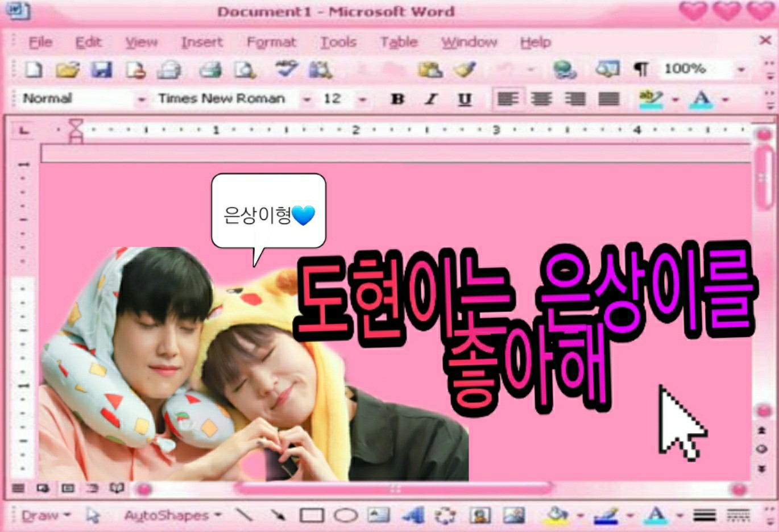
Task: Open the Draw menu button
Action: click(x=45, y=516)
